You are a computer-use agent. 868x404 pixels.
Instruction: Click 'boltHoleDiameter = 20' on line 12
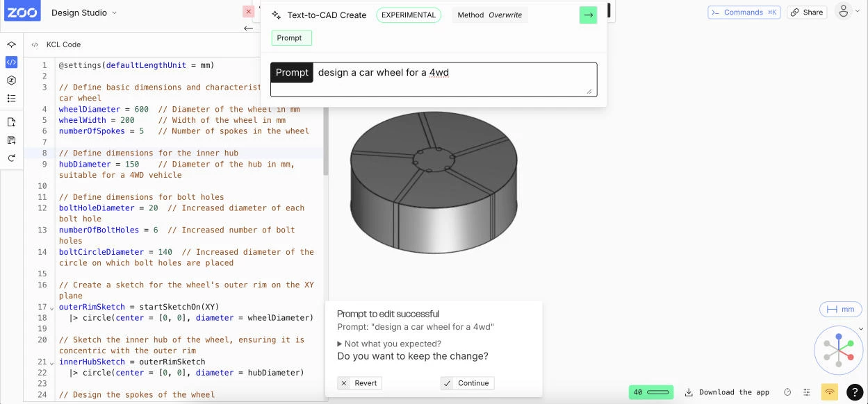click(x=108, y=208)
